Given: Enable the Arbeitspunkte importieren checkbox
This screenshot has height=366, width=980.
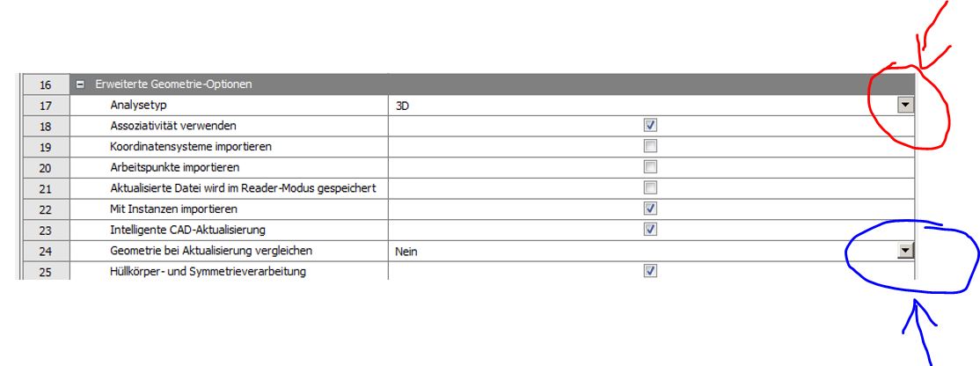Looking at the screenshot, I should (x=650, y=167).
